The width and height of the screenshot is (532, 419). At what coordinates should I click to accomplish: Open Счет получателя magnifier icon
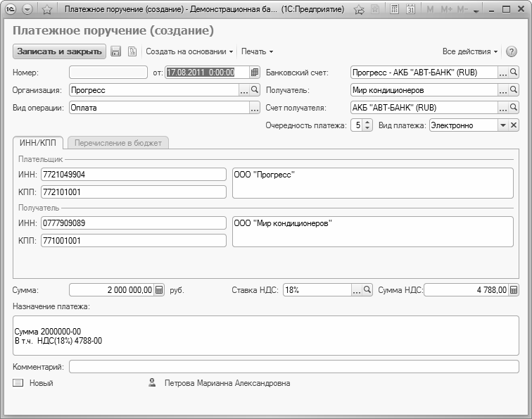514,107
